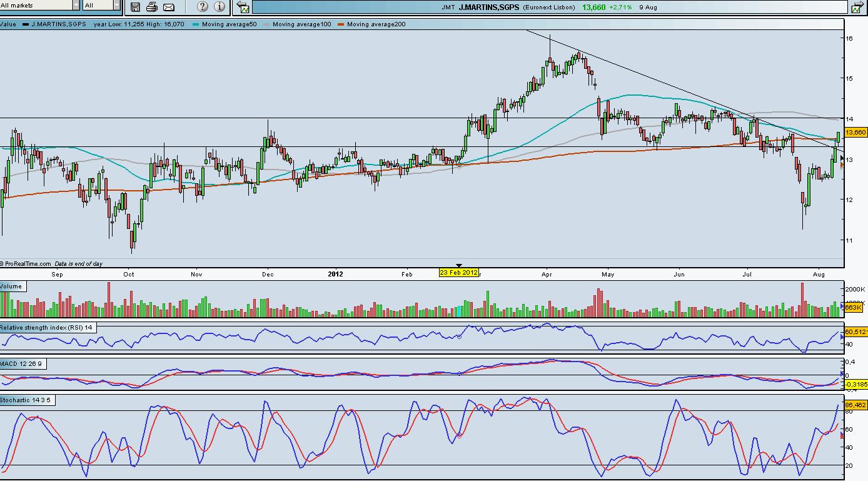The height and width of the screenshot is (481, 868).
Task: Click the 80 level on stochastic axis
Action: coord(850,412)
